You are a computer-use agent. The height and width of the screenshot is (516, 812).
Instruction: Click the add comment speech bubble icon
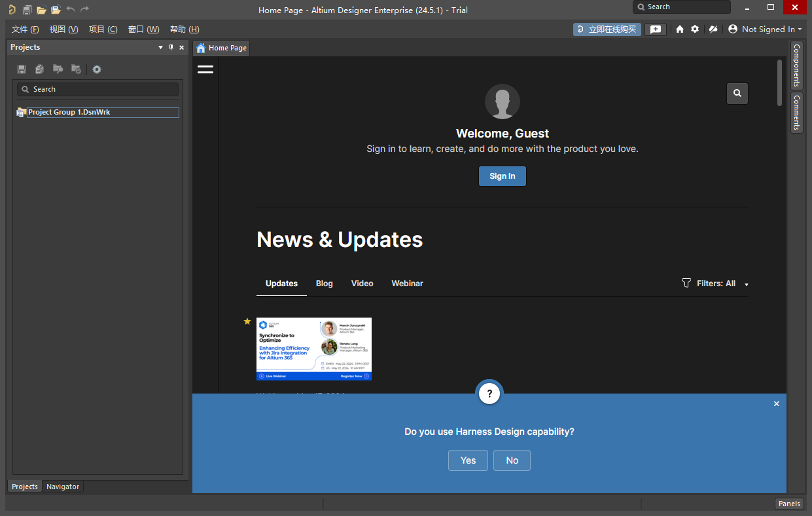pyautogui.click(x=656, y=29)
